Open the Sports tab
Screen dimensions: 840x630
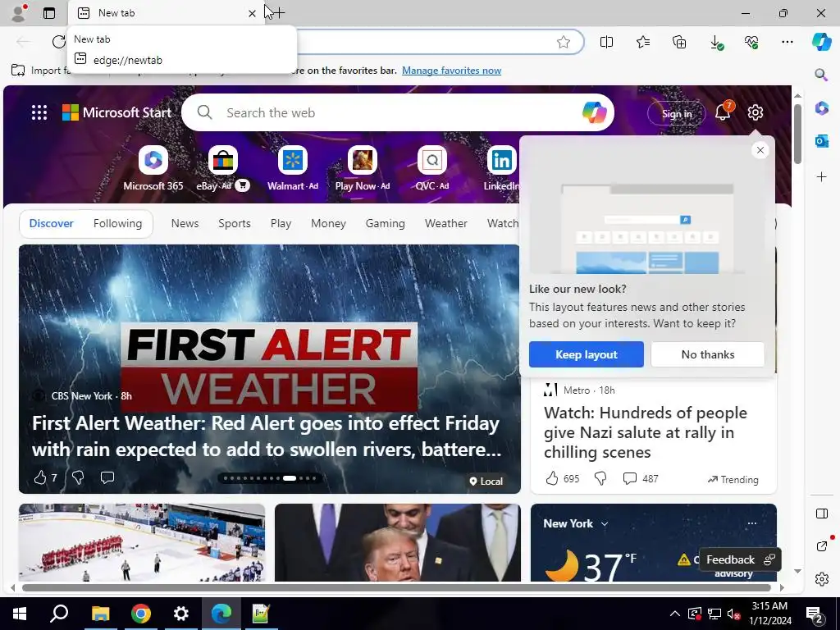point(234,223)
